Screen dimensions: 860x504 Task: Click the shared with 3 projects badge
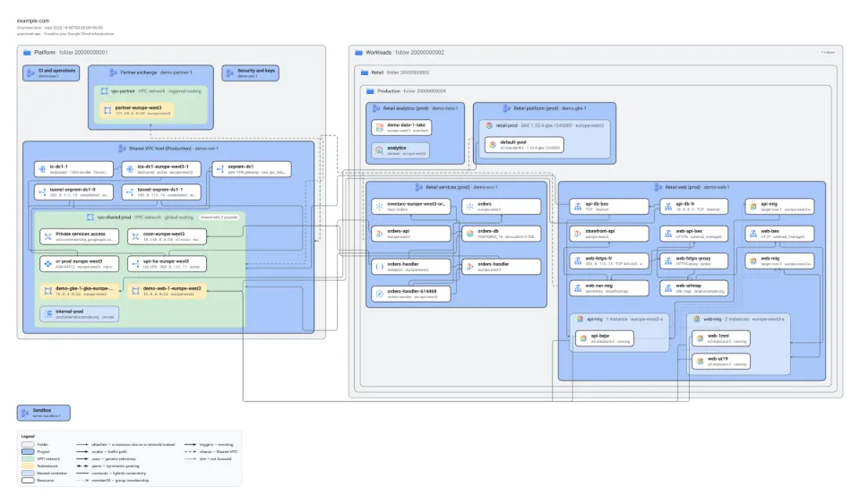(x=219, y=218)
